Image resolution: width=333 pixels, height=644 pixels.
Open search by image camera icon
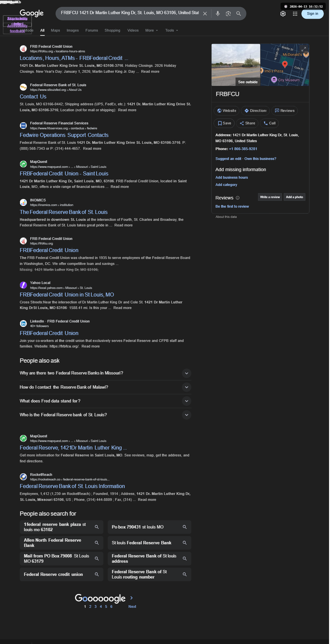228,13
